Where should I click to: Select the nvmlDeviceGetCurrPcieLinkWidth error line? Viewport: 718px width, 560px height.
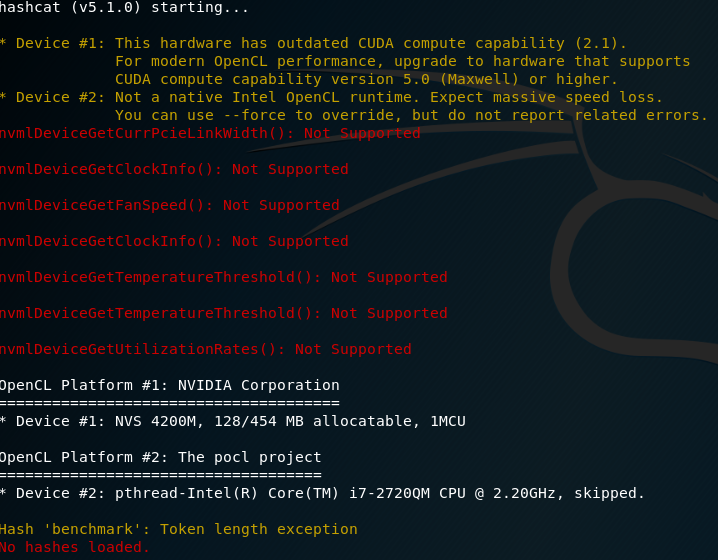(x=210, y=133)
